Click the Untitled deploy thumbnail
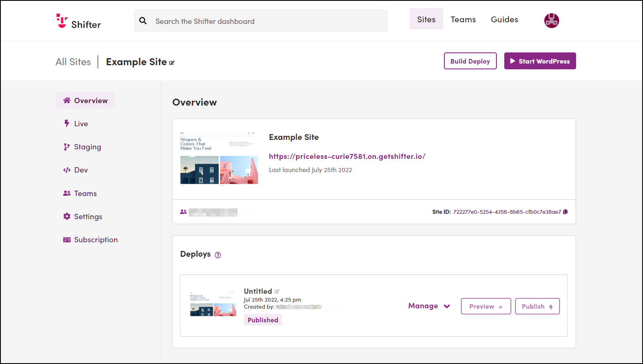Screen dimensions: 643x364 pos(213,305)
